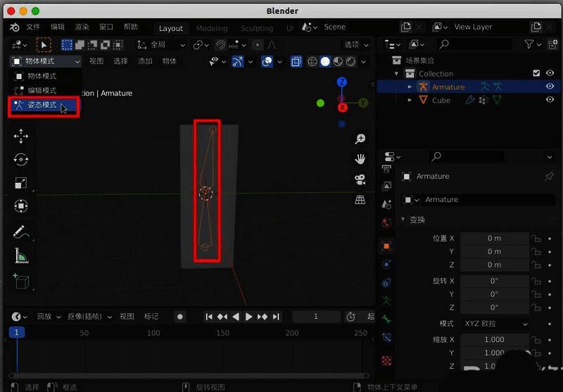The height and width of the screenshot is (392, 563).
Task: Expand the Armature tree item
Action: click(410, 87)
